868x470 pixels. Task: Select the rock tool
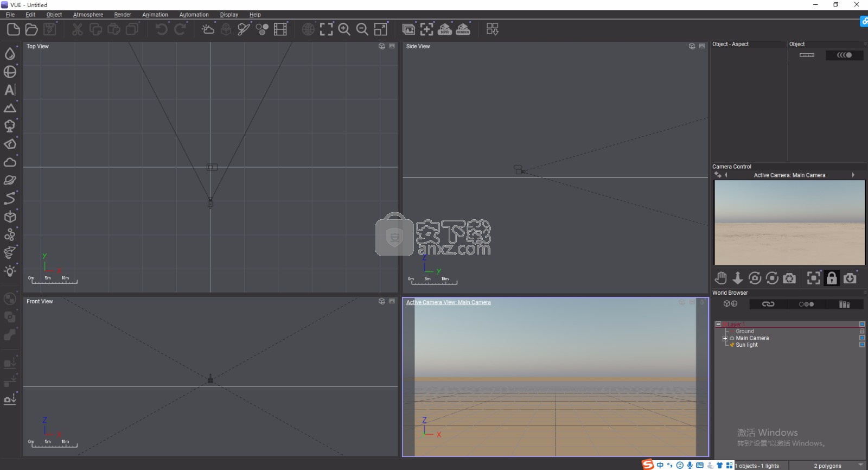tap(10, 144)
